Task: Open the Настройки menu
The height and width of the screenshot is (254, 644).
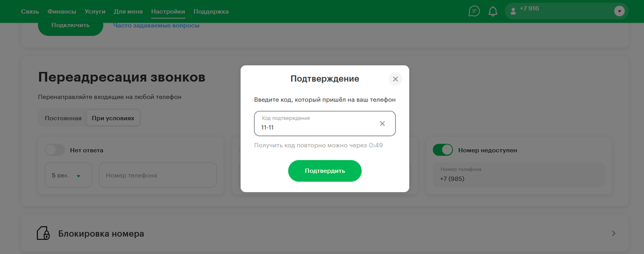Action: pyautogui.click(x=168, y=12)
